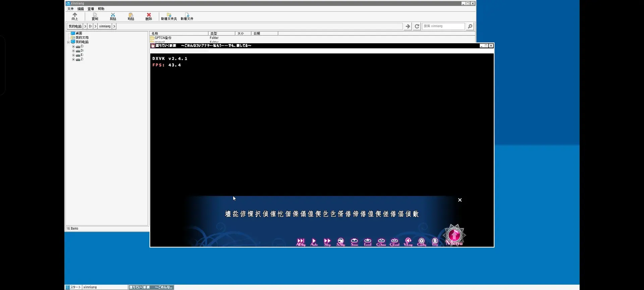Click the xinniang breadcrumb segment
Image resolution: width=644 pixels, height=290 pixels.
105,26
